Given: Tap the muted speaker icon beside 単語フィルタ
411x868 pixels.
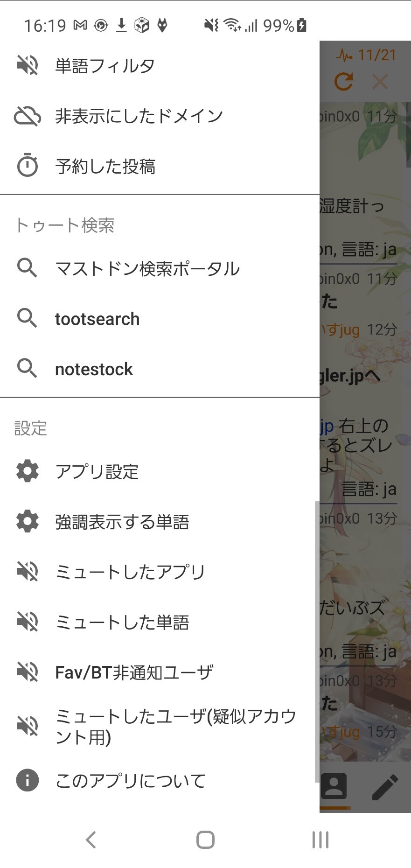Looking at the screenshot, I should (x=28, y=65).
